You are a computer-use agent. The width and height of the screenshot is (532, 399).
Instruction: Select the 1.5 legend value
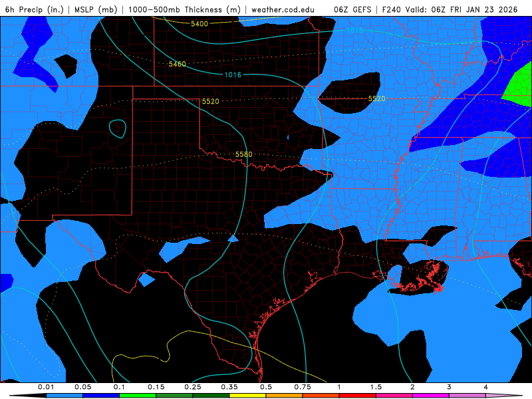376,387
